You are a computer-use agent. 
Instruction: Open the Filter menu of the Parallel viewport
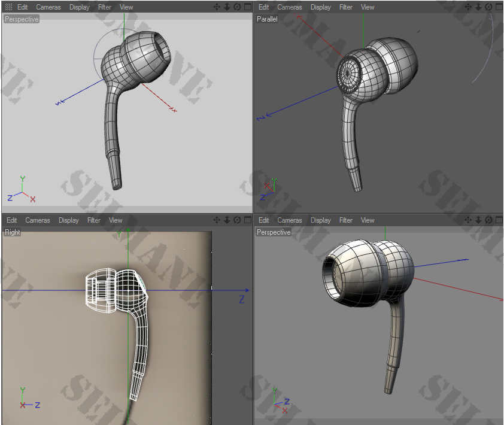[346, 7]
